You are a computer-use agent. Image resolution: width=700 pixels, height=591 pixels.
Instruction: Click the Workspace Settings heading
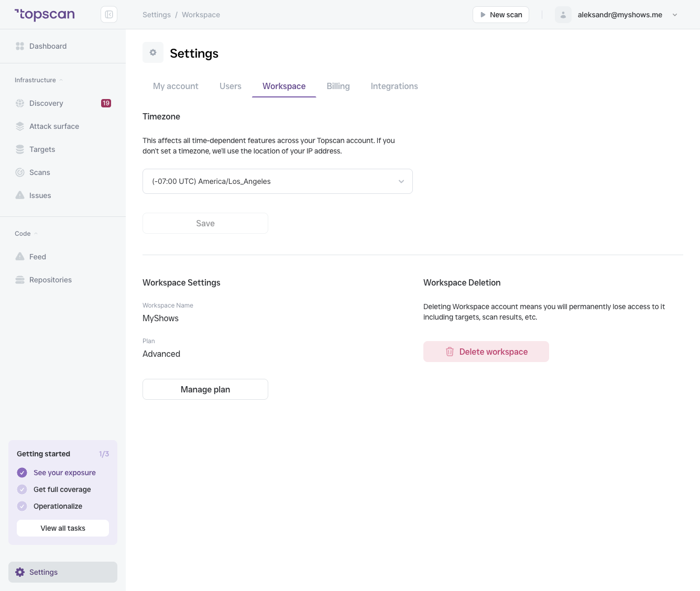pyautogui.click(x=181, y=282)
